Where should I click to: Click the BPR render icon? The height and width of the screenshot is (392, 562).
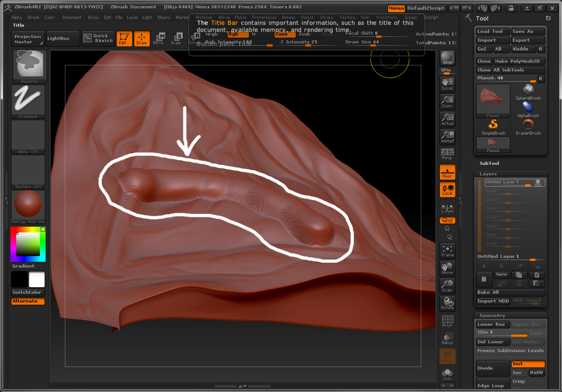[447, 58]
